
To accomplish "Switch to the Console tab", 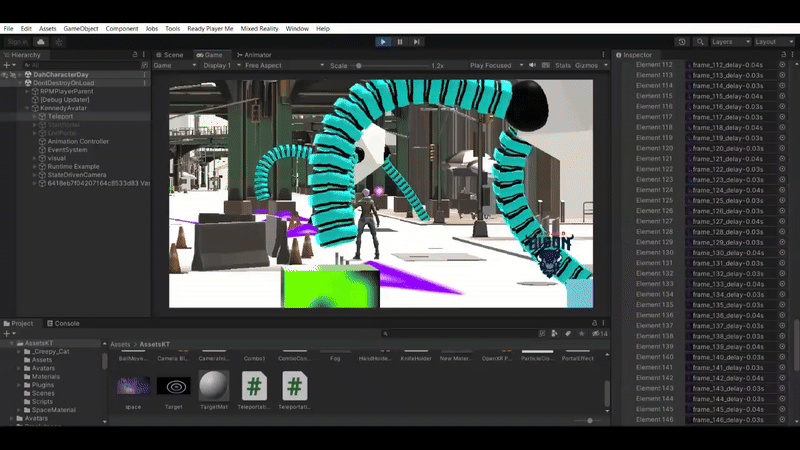I will pyautogui.click(x=63, y=323).
